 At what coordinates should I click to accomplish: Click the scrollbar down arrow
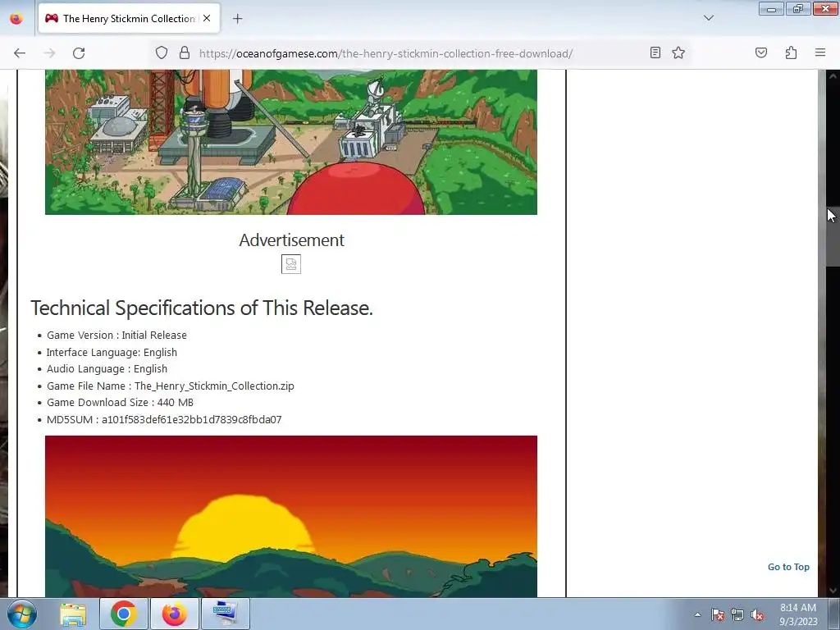[833, 591]
